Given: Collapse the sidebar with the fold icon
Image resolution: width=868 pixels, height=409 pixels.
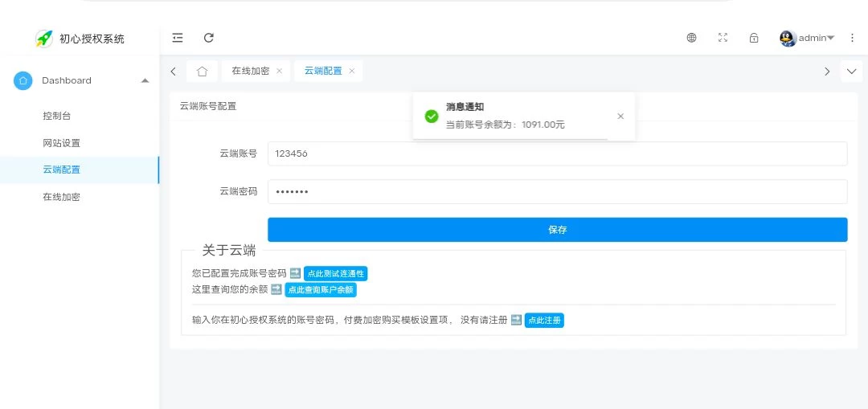Looking at the screenshot, I should (178, 38).
